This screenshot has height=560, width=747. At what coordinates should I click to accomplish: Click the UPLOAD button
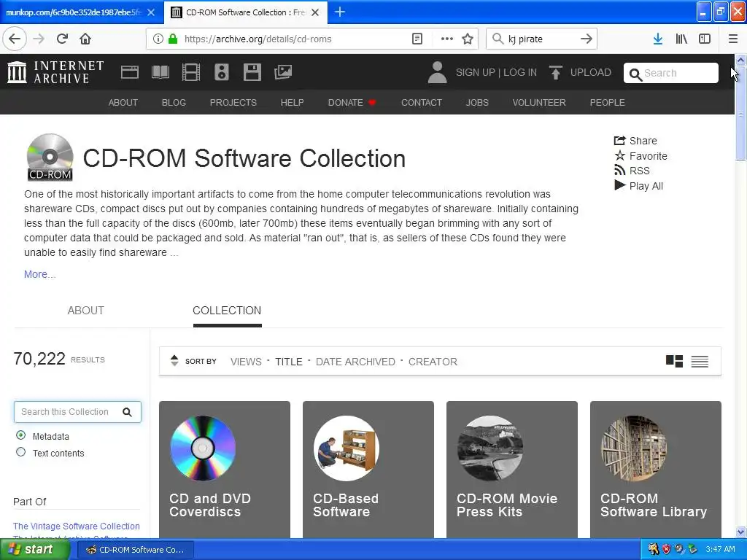coord(580,72)
